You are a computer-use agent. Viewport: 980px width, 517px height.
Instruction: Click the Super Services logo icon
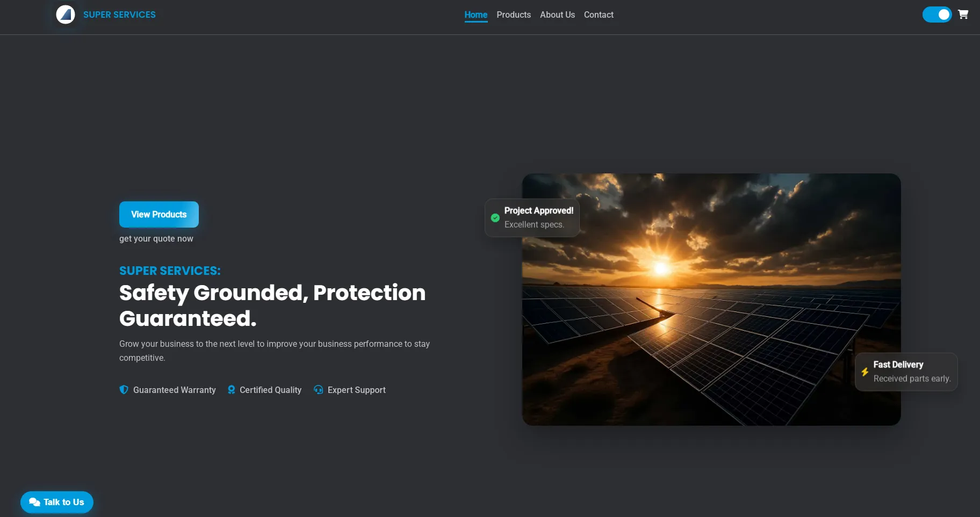coord(66,14)
